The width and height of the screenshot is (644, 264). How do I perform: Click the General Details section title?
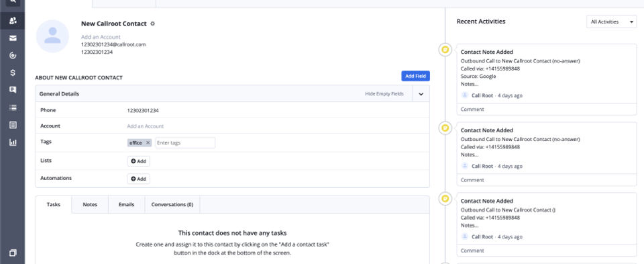pos(59,94)
